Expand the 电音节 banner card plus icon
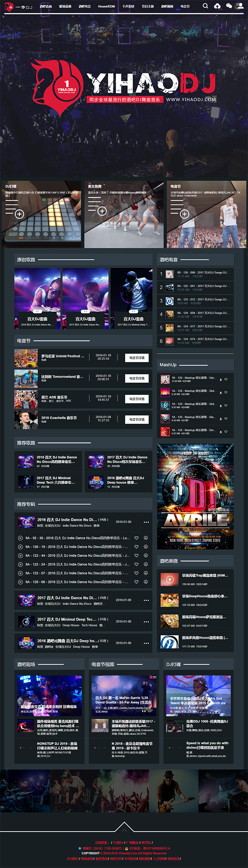Image resolution: width=248 pixels, height=868 pixels. pyautogui.click(x=185, y=214)
